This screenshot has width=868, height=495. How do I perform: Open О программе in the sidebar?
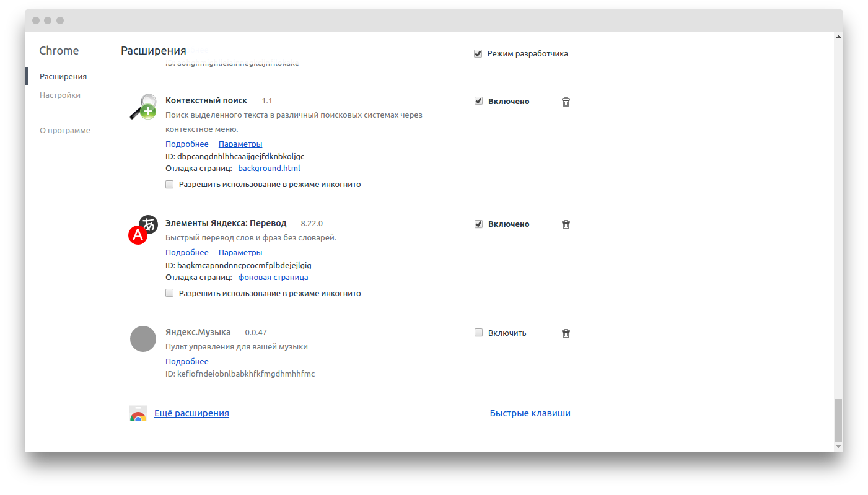(x=65, y=130)
